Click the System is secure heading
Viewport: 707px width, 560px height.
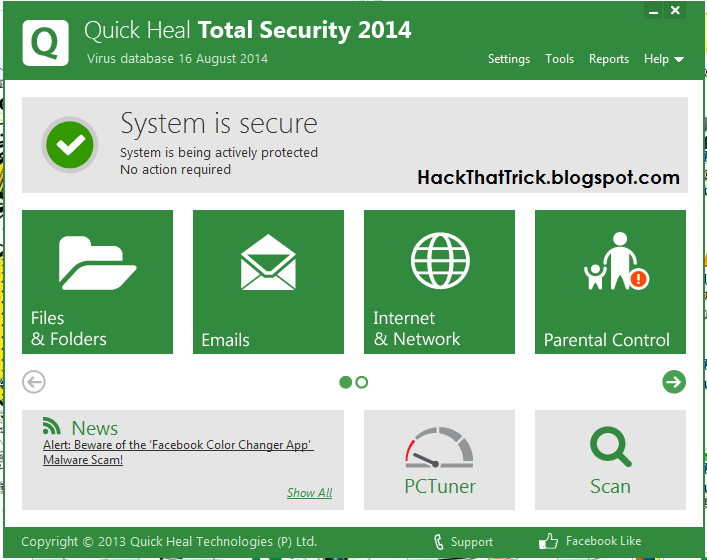tap(219, 123)
